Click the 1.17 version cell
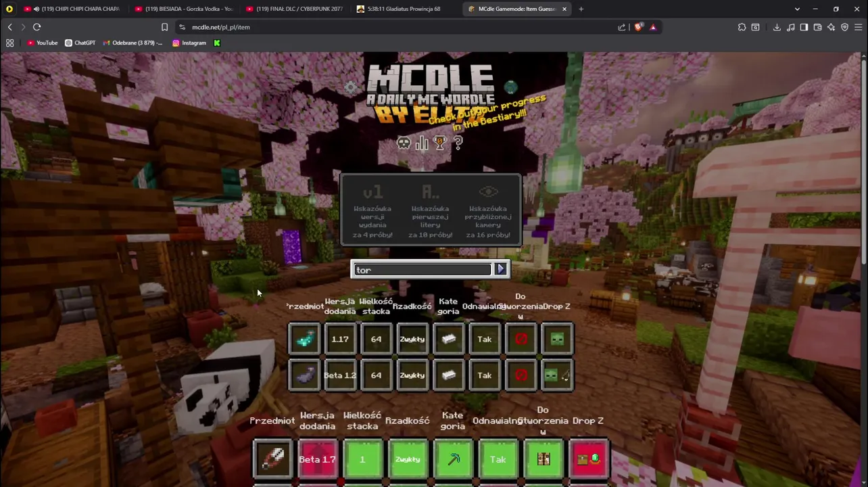This screenshot has width=868, height=487. tap(340, 339)
